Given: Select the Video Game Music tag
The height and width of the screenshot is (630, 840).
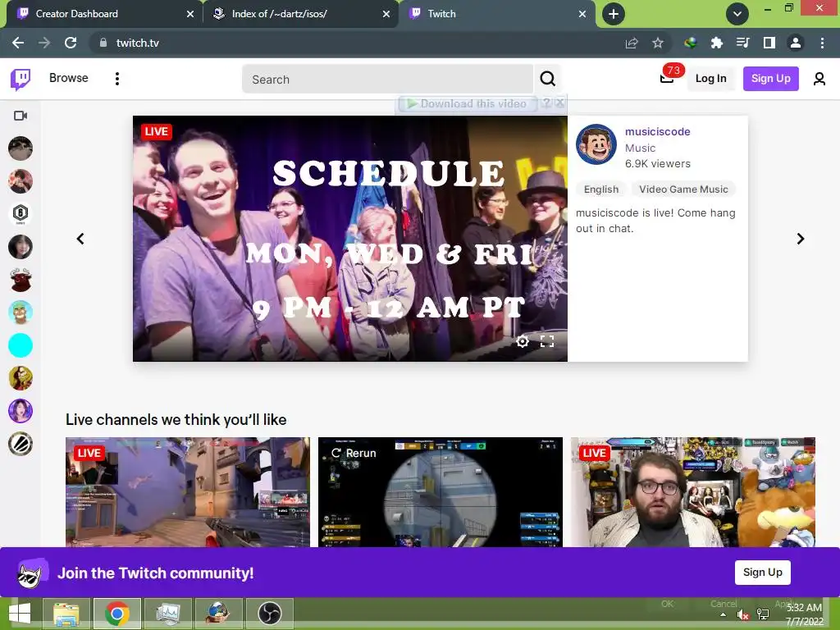Looking at the screenshot, I should (683, 189).
